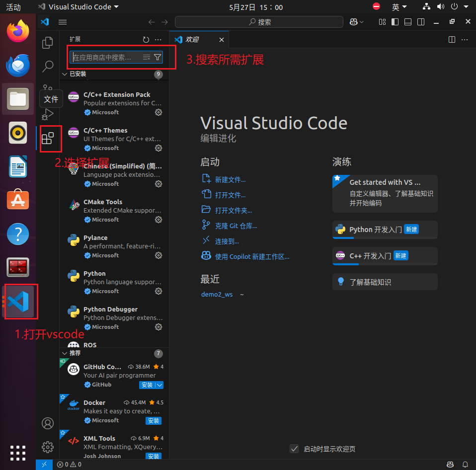This screenshot has width=476, height=470.
Task: Open the Explorer view in activity bar
Action: point(47,43)
